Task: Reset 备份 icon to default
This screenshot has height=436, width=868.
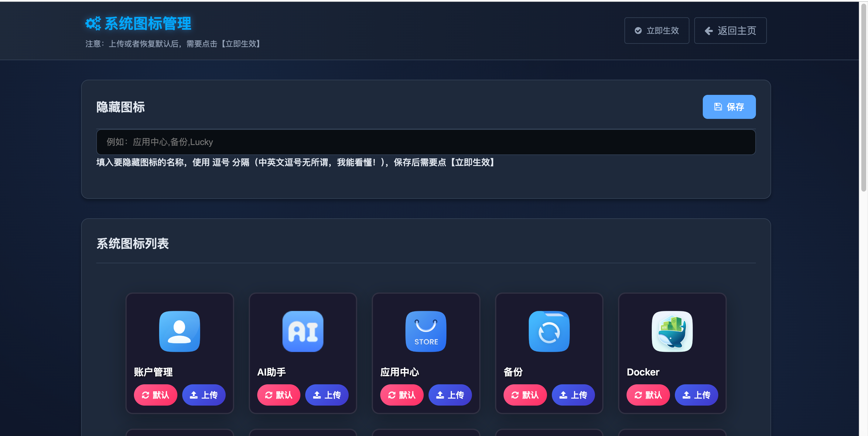Action: [525, 395]
